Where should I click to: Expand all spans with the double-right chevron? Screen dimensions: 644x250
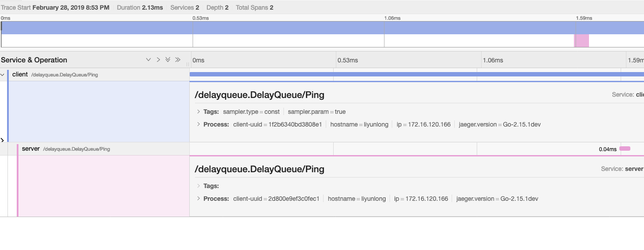pos(178,60)
